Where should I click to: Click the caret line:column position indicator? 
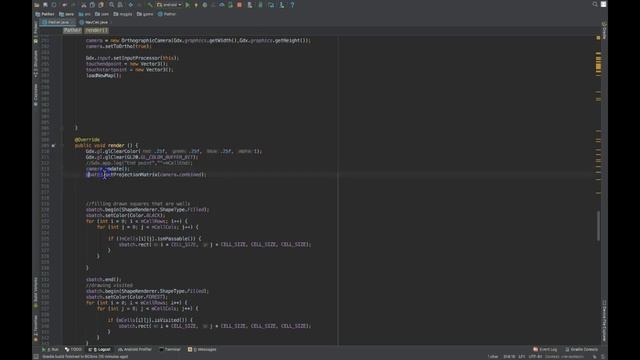pos(509,357)
